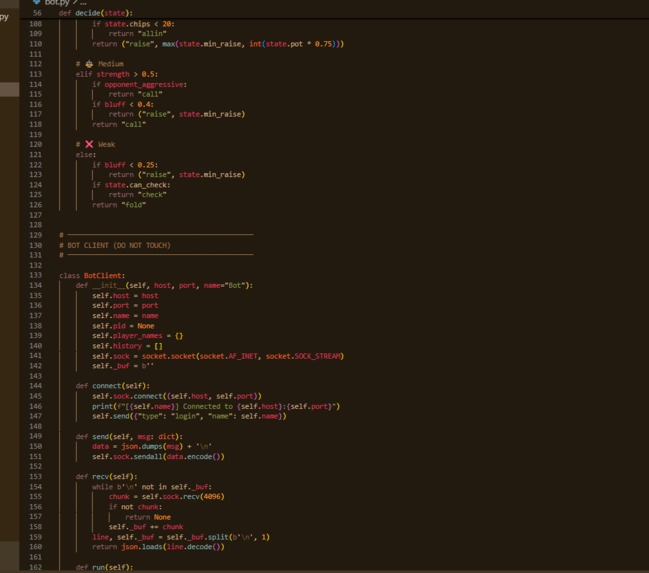Viewport: 649px width, 573px height.
Task: Click the 'self.pid = None' line
Action: pos(123,326)
